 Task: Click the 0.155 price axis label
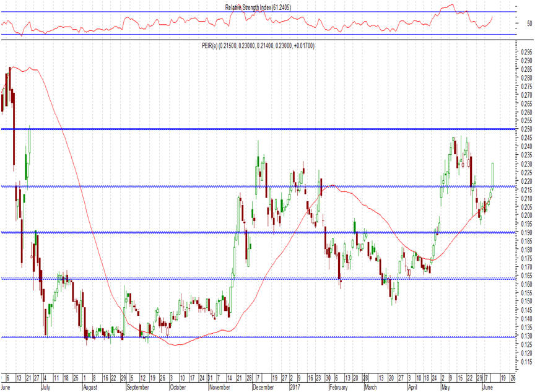pos(526,293)
